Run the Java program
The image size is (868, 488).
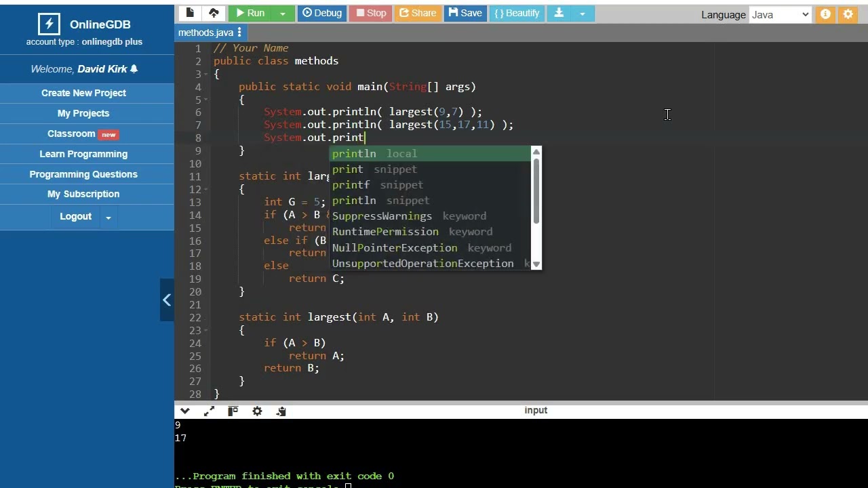pyautogui.click(x=250, y=13)
